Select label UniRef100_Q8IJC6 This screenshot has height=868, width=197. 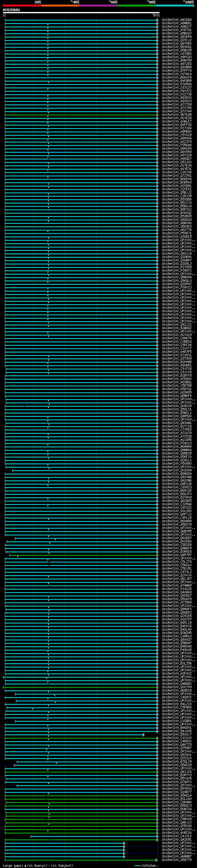pyautogui.click(x=177, y=772)
